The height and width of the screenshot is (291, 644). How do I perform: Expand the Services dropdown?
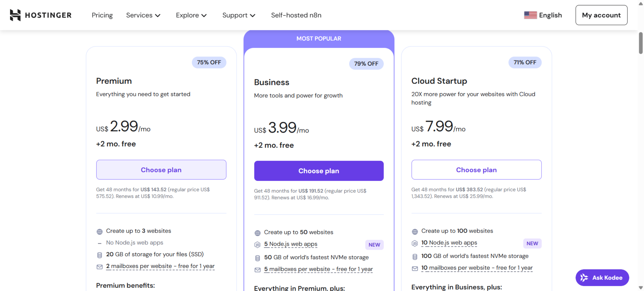[x=143, y=15]
